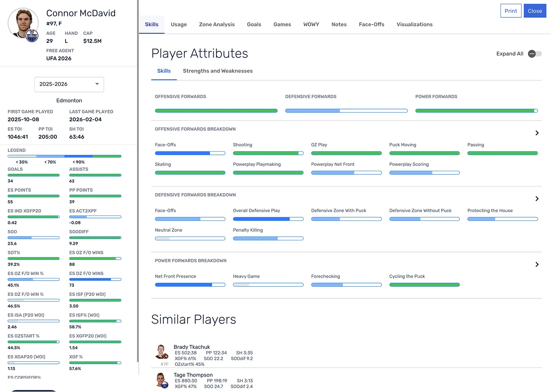Click the 'Player Attributes' heading
This screenshot has height=392, width=551.
(x=200, y=53)
